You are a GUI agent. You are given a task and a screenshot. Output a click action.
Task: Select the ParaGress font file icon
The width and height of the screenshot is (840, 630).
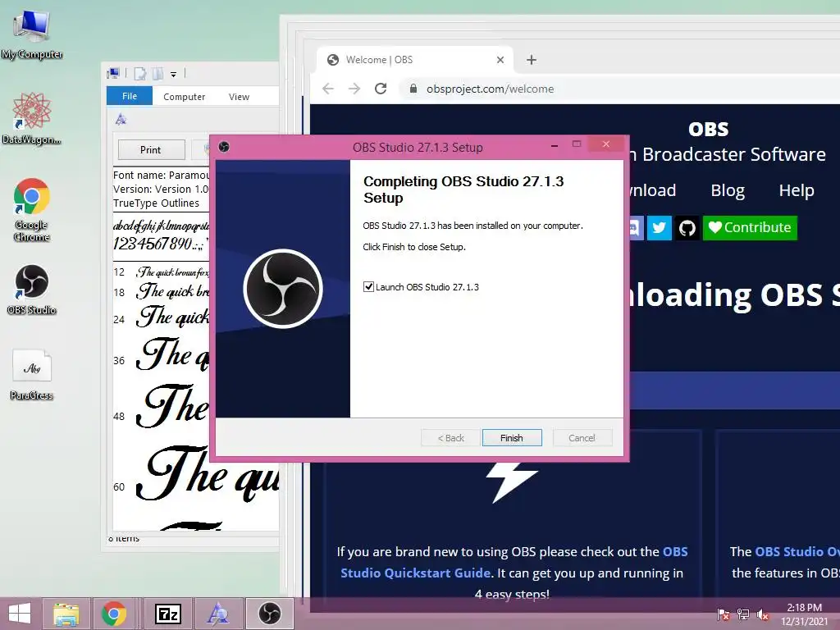[x=32, y=374]
